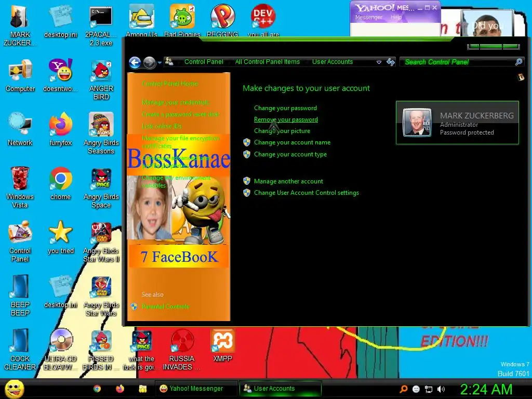Launch the ANGER BIRD desktop shortcut
Image resolution: width=532 pixels, height=399 pixels.
101,79
